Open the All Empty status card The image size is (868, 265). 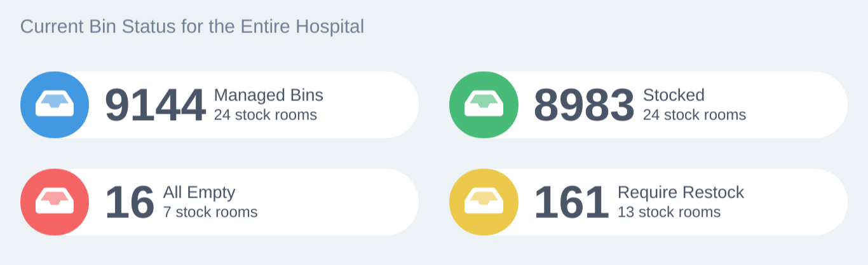point(219,202)
